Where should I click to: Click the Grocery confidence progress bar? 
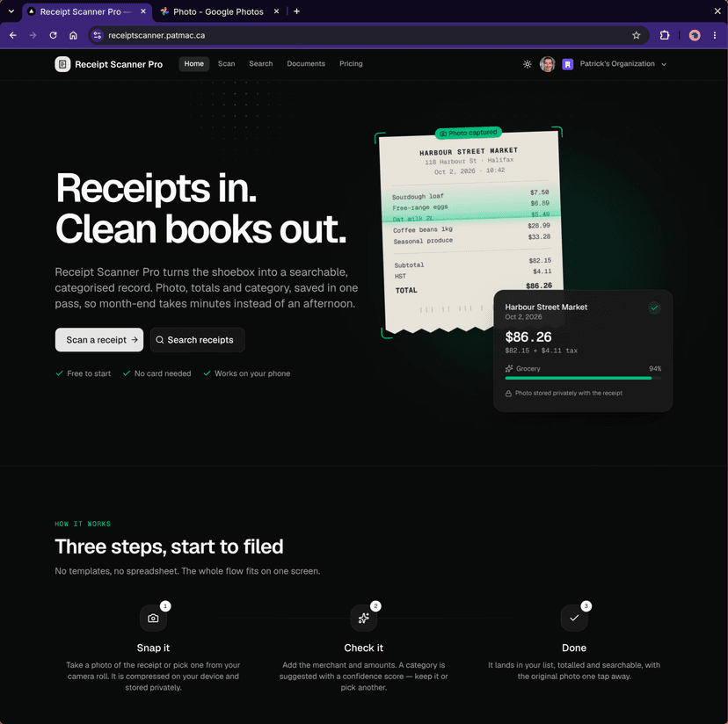583,378
